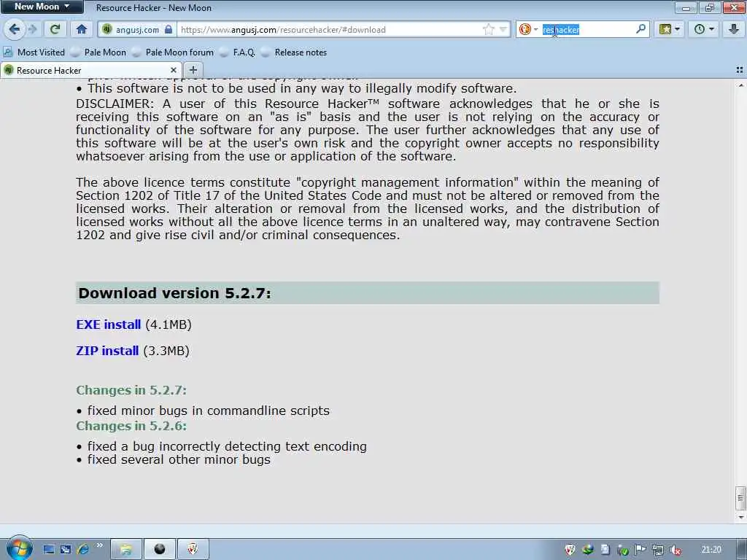Open the Release notes bookmark
The image size is (747, 560).
[293, 52]
